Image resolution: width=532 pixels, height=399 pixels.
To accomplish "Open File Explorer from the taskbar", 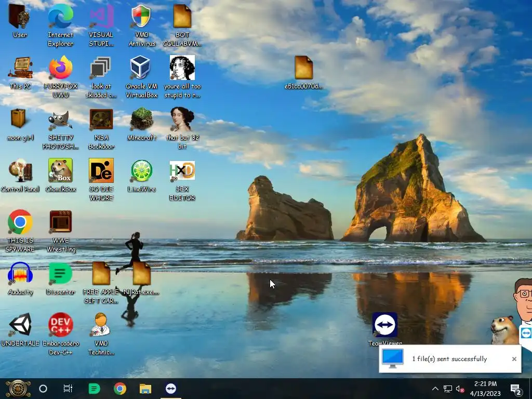I will click(x=145, y=389).
